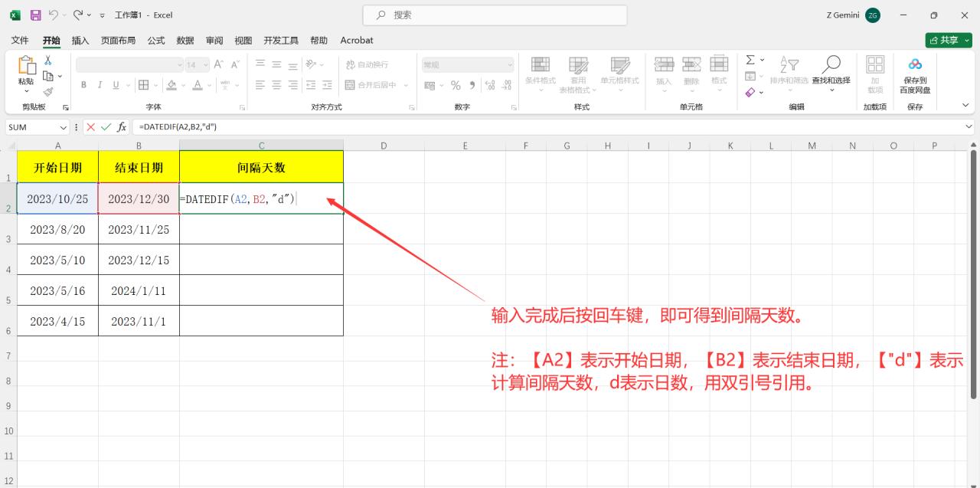Click the Save to Baidu Netdisk icon
The width and height of the screenshot is (980, 488).
click(915, 64)
